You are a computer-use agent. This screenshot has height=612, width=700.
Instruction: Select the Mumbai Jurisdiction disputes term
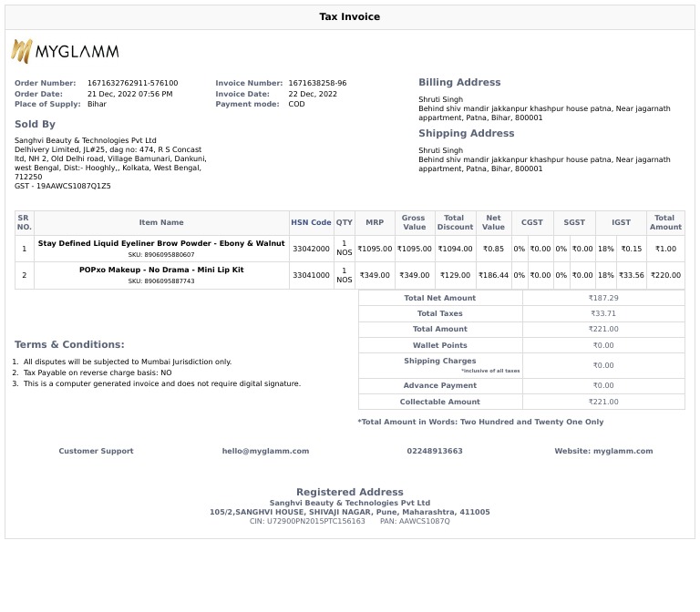tap(128, 362)
